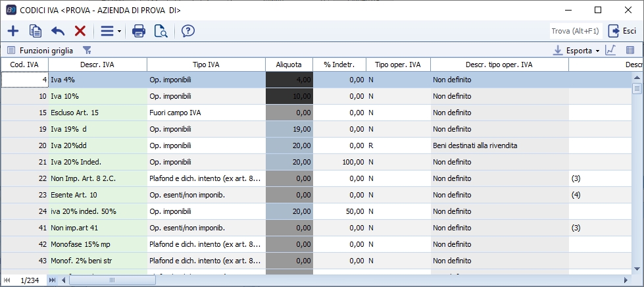The height and width of the screenshot is (287, 644).
Task: Click the Esci button
Action: pos(622,31)
